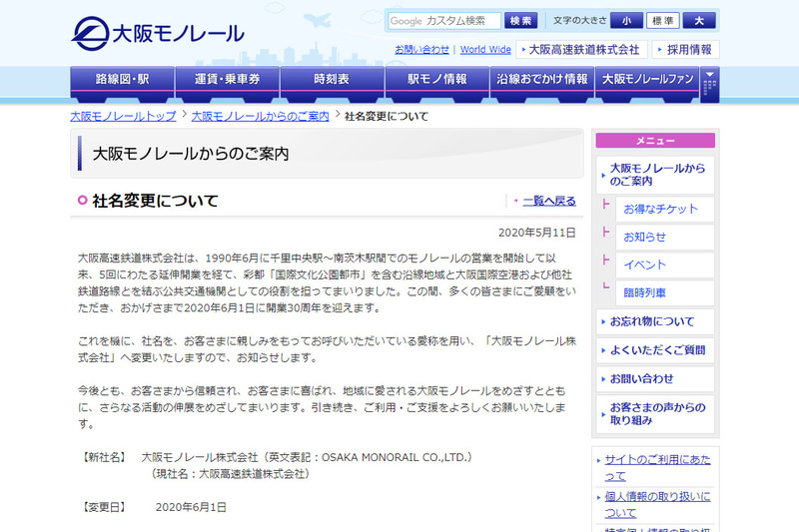
Task: Set text size to 標準
Action: [x=662, y=21]
